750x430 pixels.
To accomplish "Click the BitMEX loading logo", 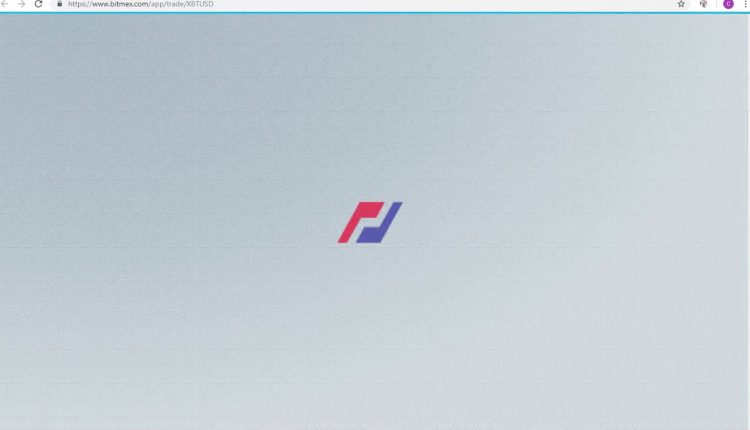I will (x=370, y=222).
